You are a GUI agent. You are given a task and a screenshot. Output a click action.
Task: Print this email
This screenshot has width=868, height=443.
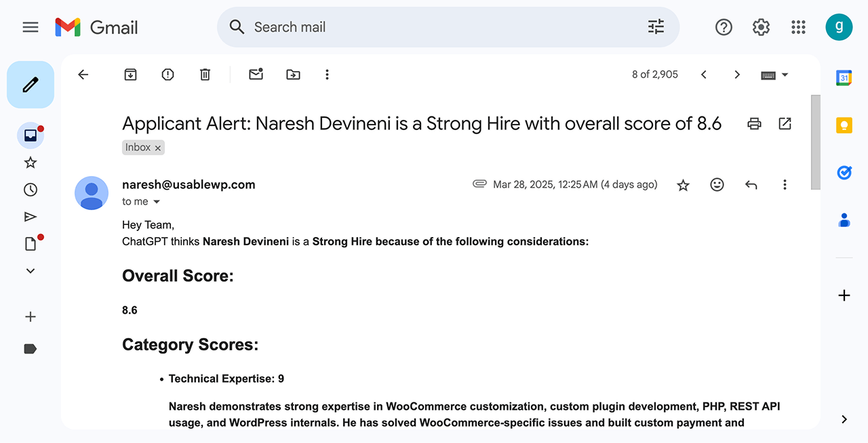pyautogui.click(x=754, y=123)
